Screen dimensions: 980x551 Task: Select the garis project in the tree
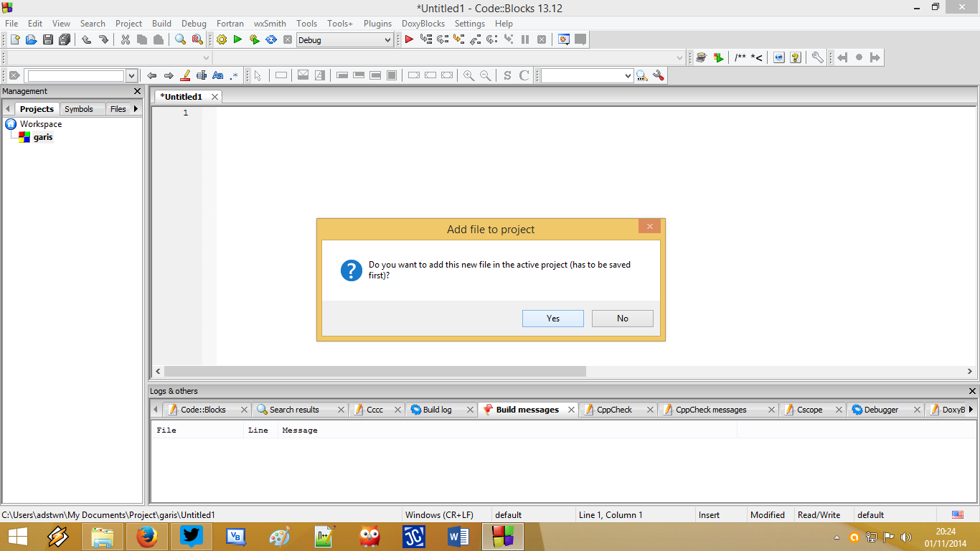point(43,137)
